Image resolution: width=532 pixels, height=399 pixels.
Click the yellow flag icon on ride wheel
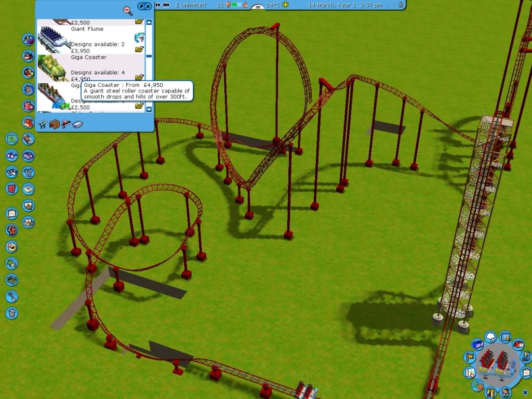tap(470, 357)
